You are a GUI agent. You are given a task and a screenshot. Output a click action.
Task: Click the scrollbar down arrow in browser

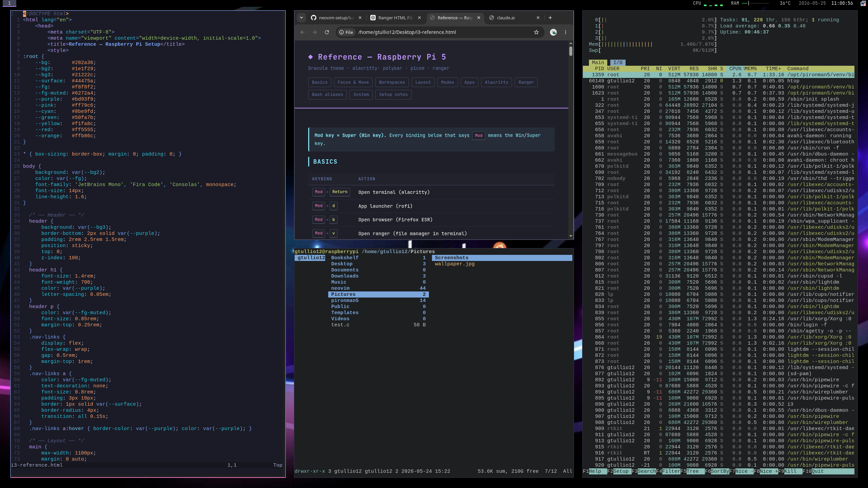pyautogui.click(x=571, y=236)
